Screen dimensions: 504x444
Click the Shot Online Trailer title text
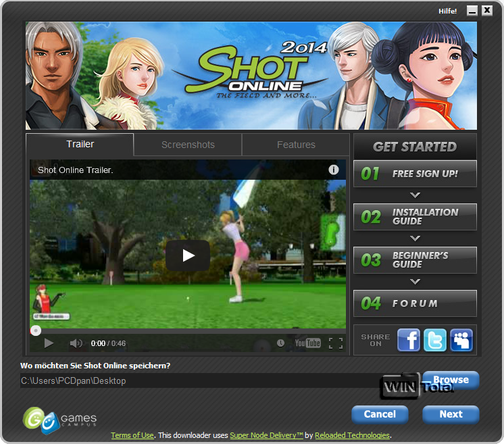pyautogui.click(x=75, y=170)
